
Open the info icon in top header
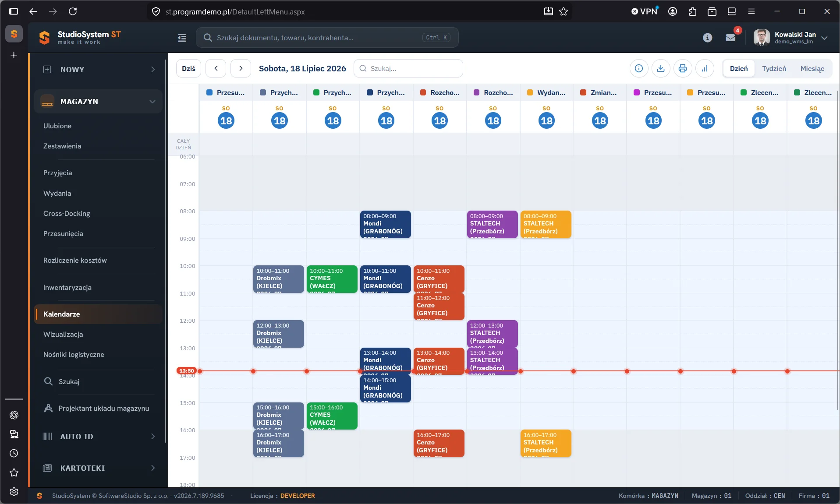707,38
